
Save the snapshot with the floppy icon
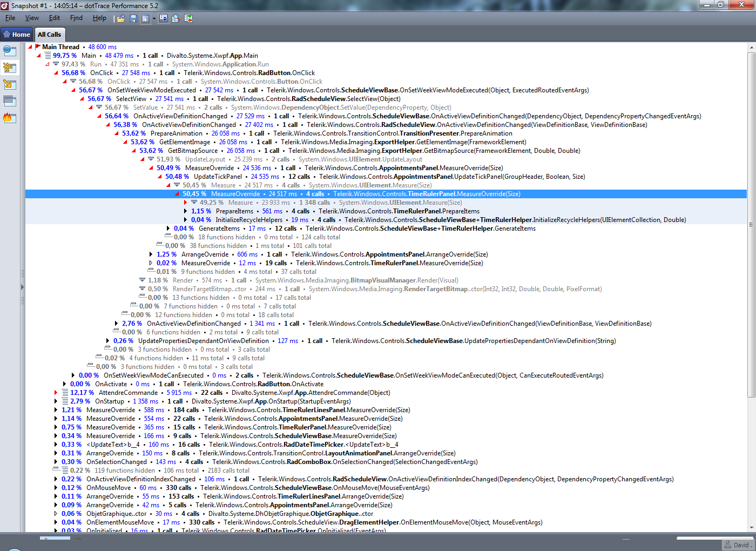(x=133, y=18)
